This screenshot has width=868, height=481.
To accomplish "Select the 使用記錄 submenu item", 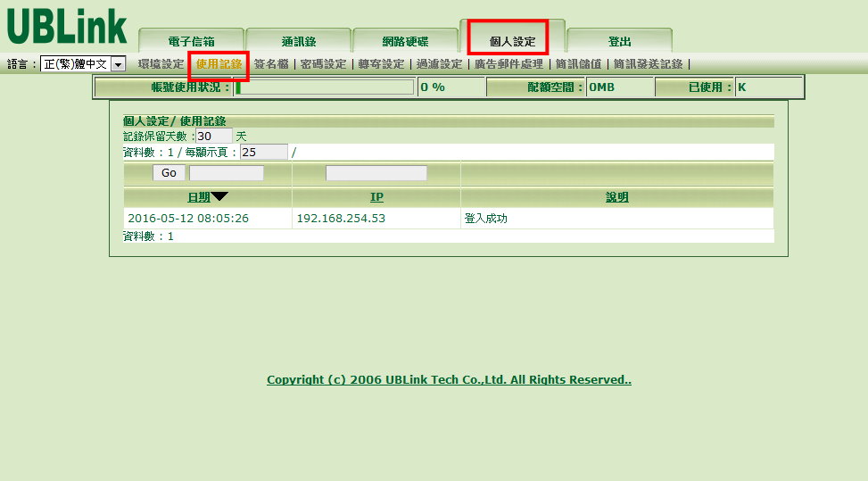I will click(x=219, y=64).
